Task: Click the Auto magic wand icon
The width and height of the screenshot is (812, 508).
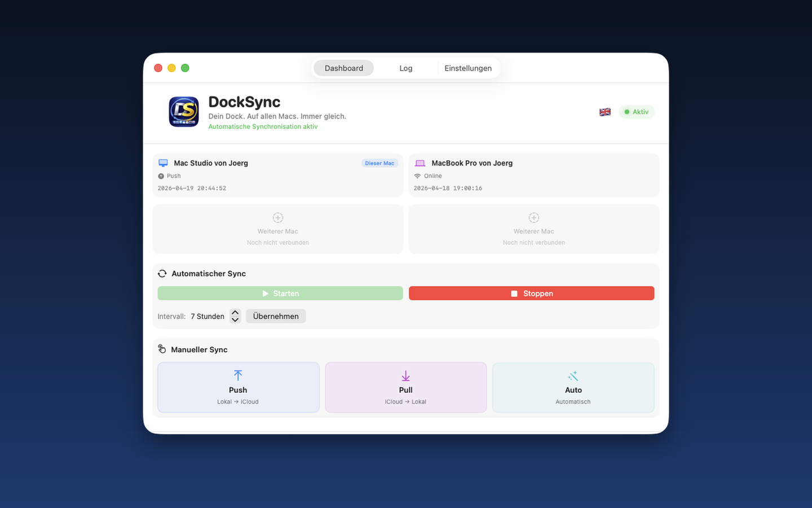Action: click(x=573, y=376)
